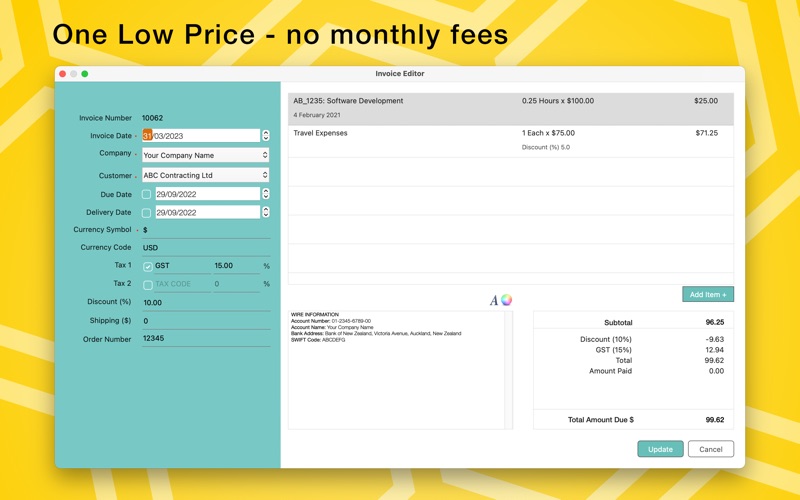
Task: Close the Invoice Editor window
Action: point(62,74)
